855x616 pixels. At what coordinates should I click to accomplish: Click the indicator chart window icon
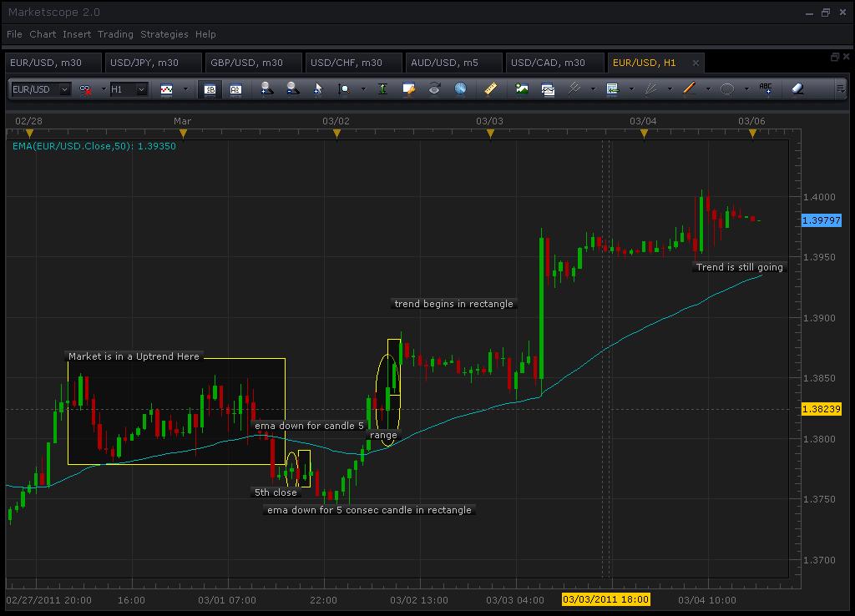[x=548, y=89]
